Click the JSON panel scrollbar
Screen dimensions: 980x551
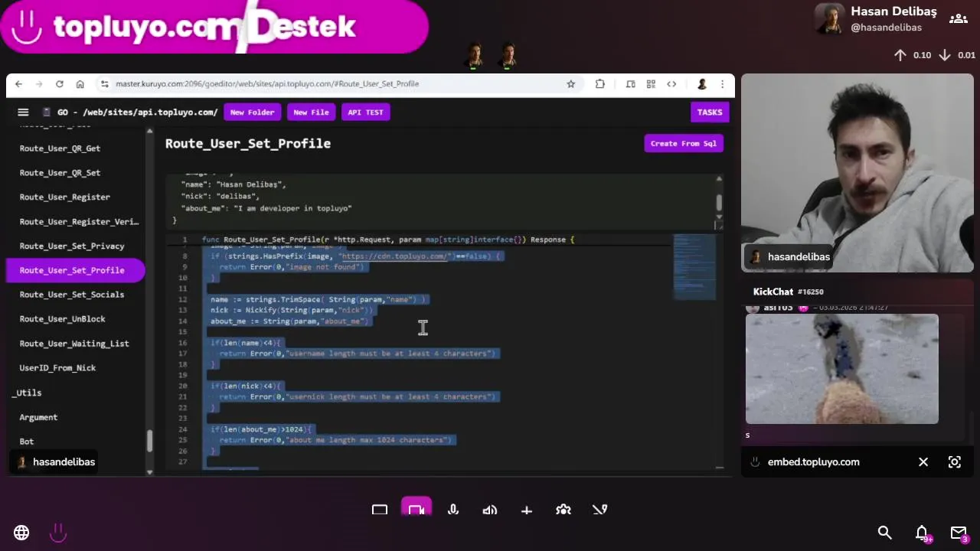pos(718,202)
